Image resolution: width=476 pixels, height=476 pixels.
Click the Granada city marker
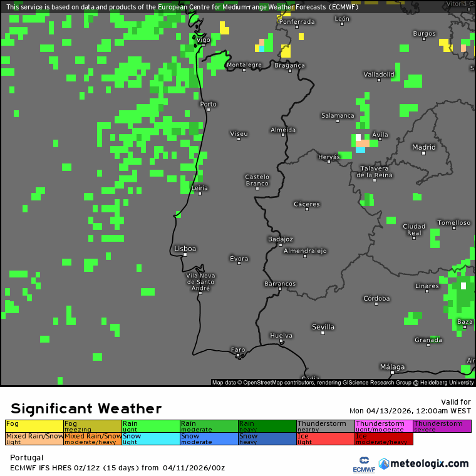click(428, 345)
